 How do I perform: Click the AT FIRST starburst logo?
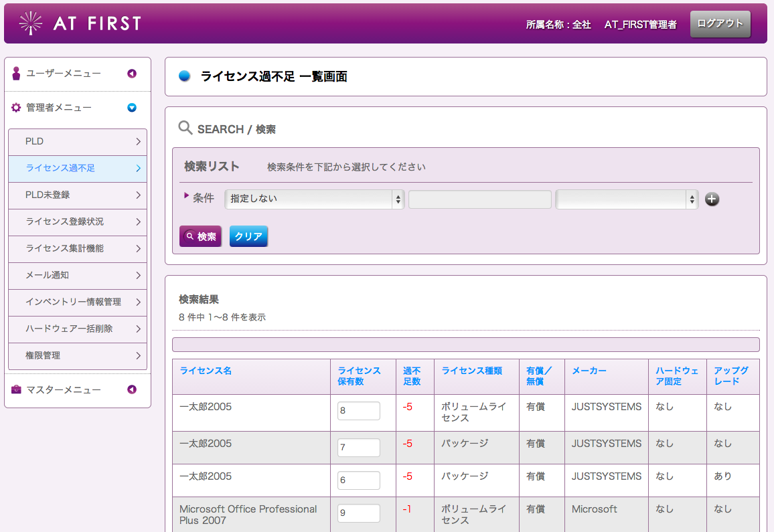pos(31,23)
